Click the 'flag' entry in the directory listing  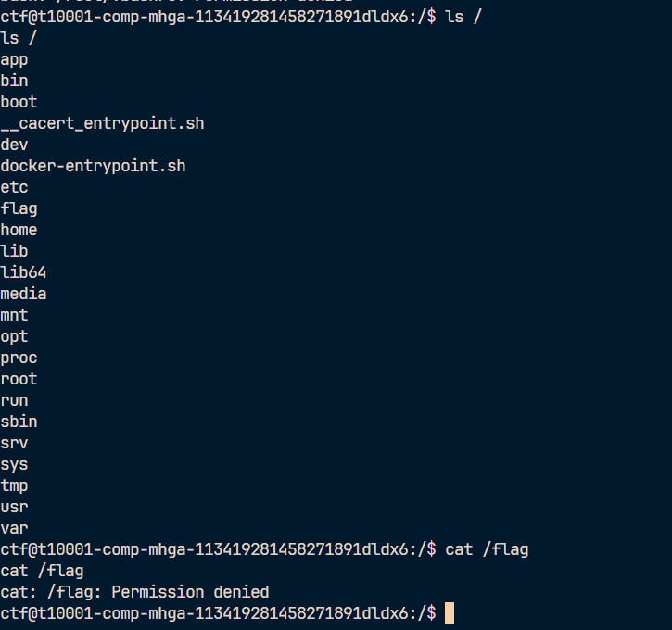(19, 208)
